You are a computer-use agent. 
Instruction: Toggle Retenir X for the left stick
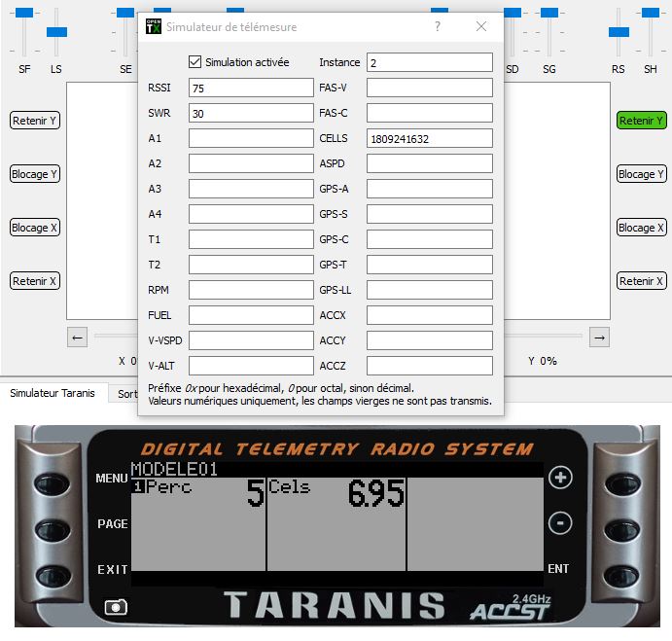(x=35, y=281)
